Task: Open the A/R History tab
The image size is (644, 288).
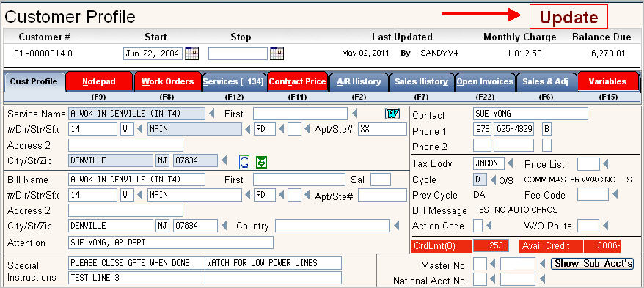Action: [x=359, y=81]
